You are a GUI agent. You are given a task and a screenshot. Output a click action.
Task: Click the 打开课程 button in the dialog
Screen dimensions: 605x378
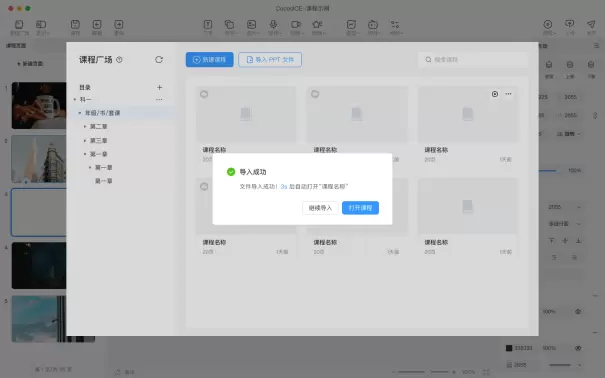[x=360, y=208]
